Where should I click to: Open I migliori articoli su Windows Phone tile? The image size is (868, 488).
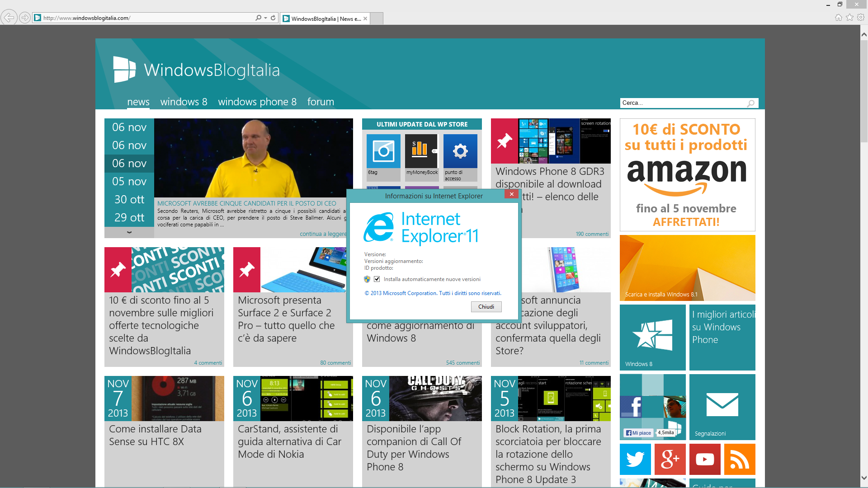pos(722,338)
